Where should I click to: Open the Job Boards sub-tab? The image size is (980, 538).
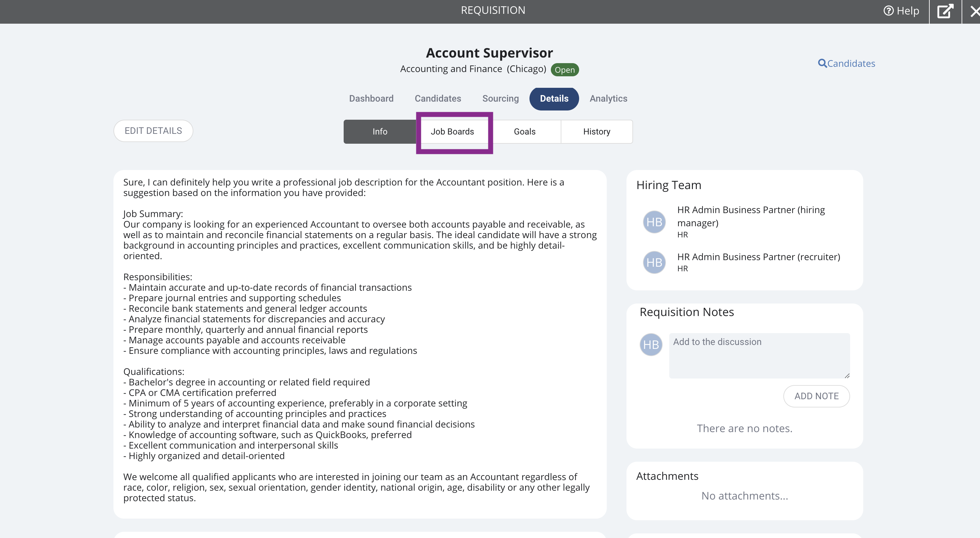(x=452, y=132)
